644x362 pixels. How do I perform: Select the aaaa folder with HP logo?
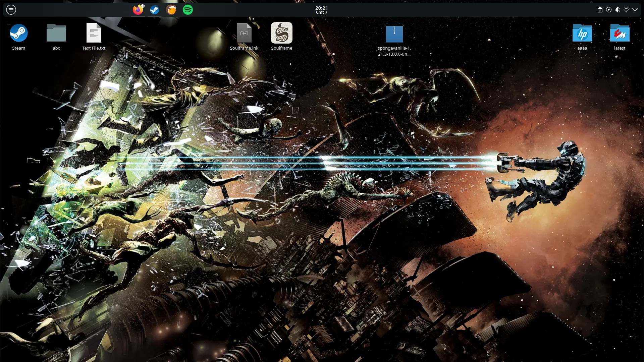point(582,33)
